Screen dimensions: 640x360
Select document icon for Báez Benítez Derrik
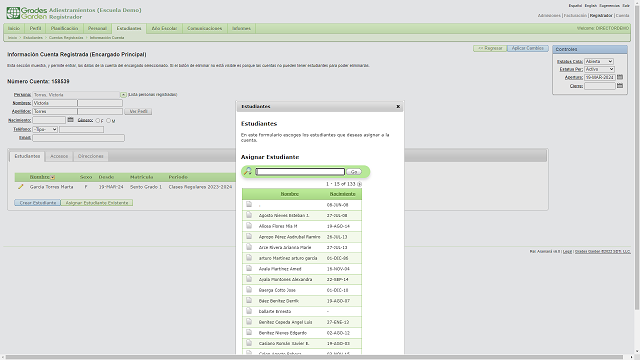[249, 300]
